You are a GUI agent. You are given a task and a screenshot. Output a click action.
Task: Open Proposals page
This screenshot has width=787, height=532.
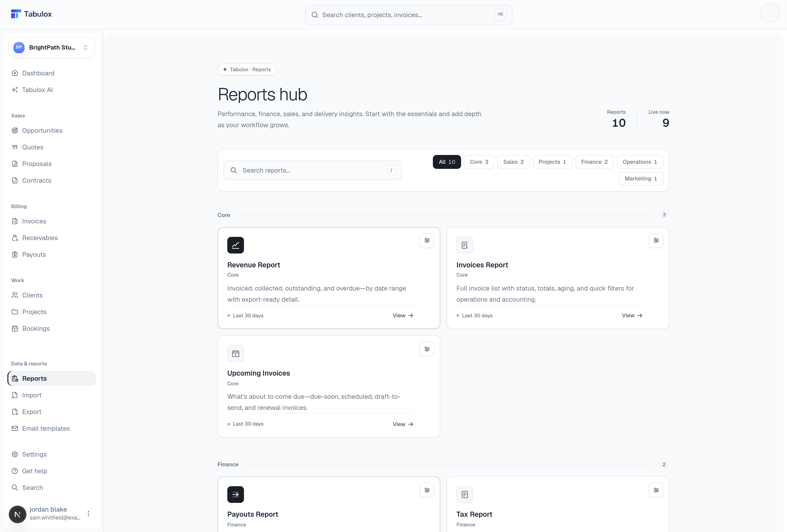pos(51,164)
